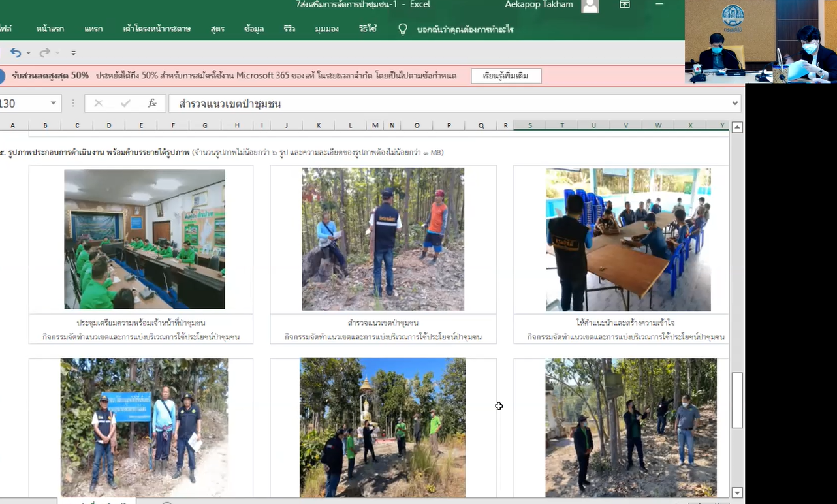
Task: Open the Undo history dropdown arrow
Action: tap(28, 53)
